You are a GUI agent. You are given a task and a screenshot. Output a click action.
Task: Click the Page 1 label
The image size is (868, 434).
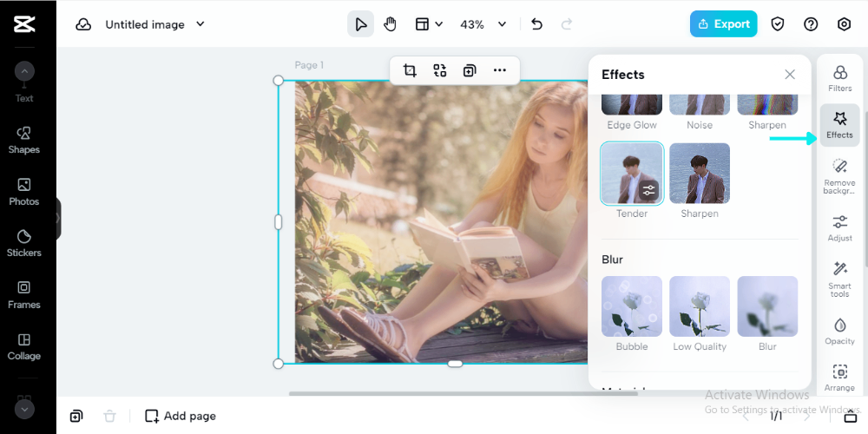[x=309, y=65]
